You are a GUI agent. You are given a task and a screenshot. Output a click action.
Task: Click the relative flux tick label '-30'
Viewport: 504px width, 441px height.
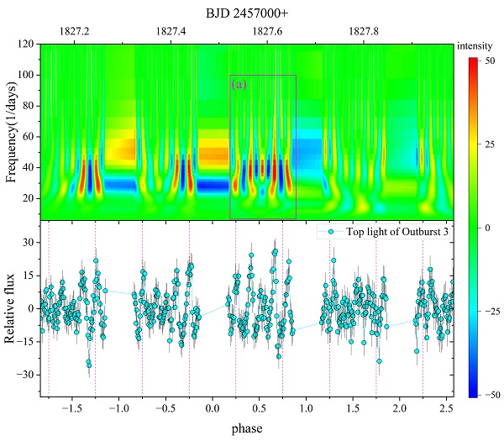pos(28,374)
